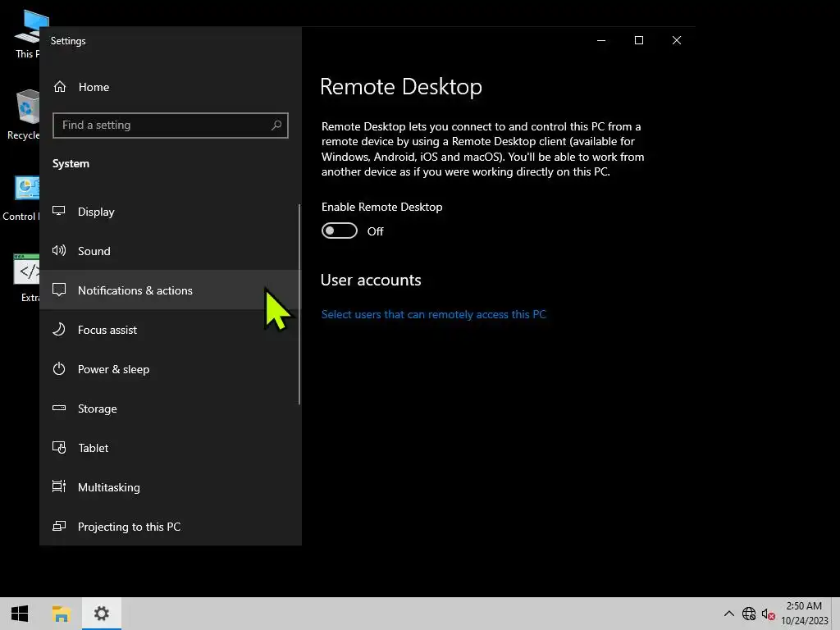Go to Sound settings

pos(171,251)
